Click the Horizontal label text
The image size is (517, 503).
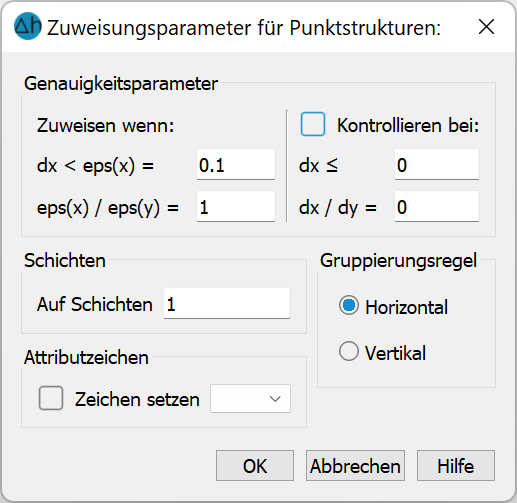click(406, 307)
